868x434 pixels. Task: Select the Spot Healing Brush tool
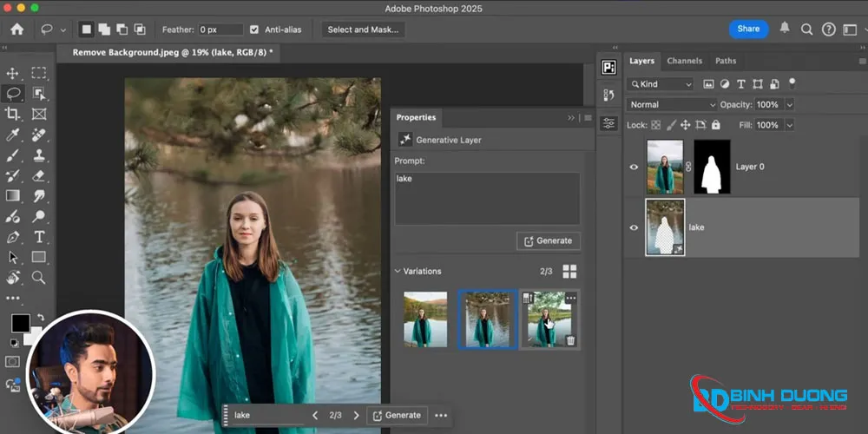39,135
